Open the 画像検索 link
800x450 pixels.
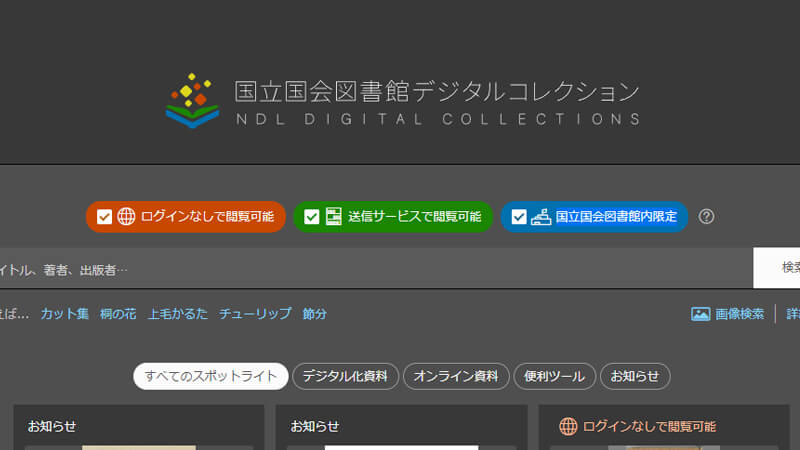[739, 314]
